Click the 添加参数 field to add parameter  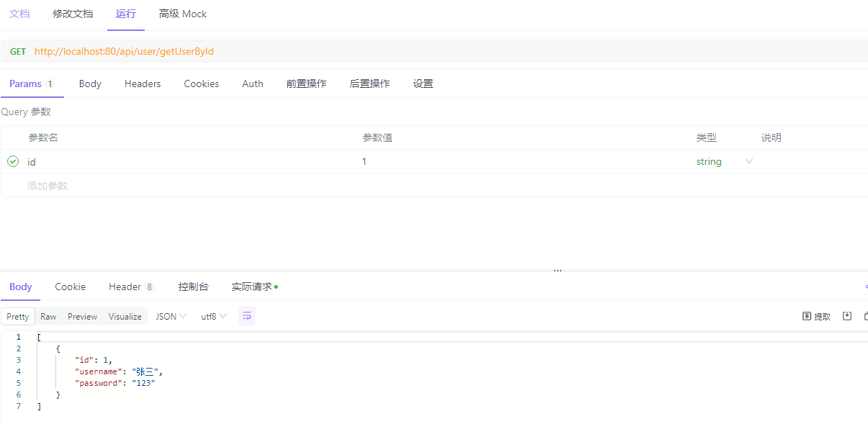point(48,186)
